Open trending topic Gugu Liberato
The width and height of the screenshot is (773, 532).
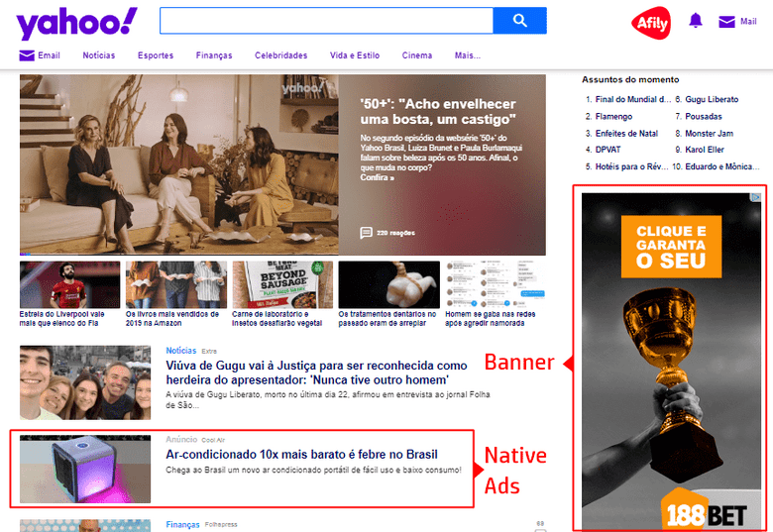click(x=712, y=99)
